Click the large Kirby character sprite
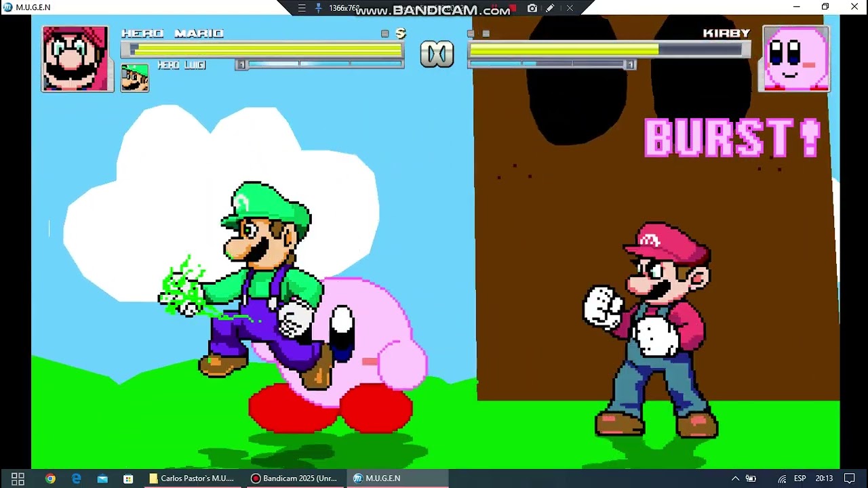Screen dimensions: 868x488 coord(366,366)
